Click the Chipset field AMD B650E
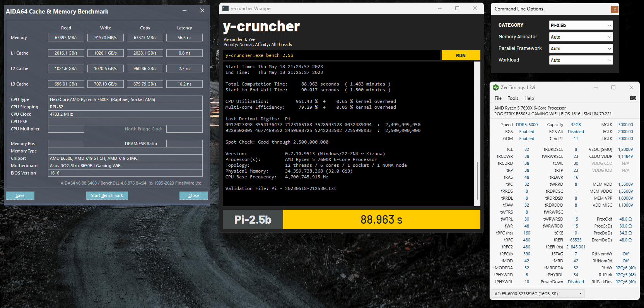The image size is (644, 308). pos(125,158)
